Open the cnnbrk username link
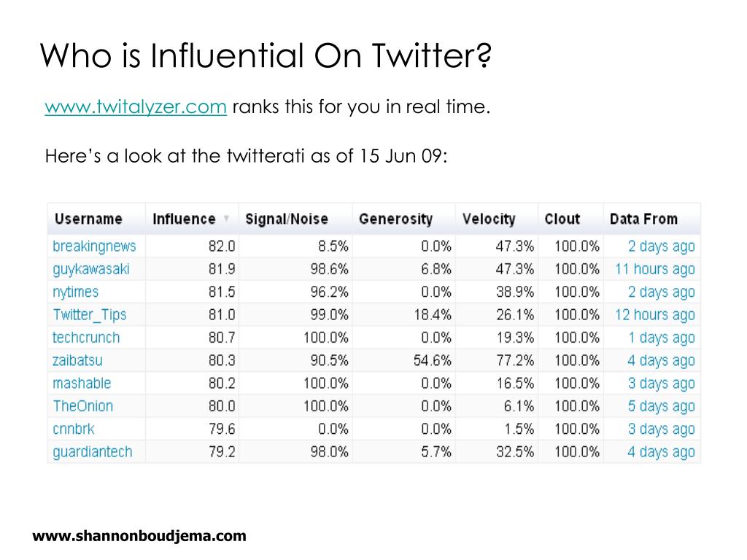This screenshot has width=747, height=560. (x=74, y=429)
